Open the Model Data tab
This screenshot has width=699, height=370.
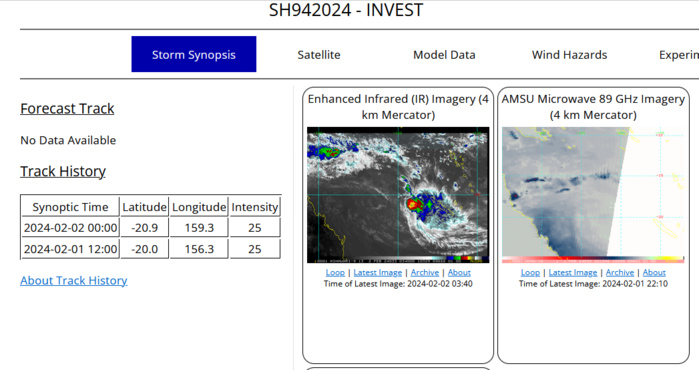pos(444,55)
